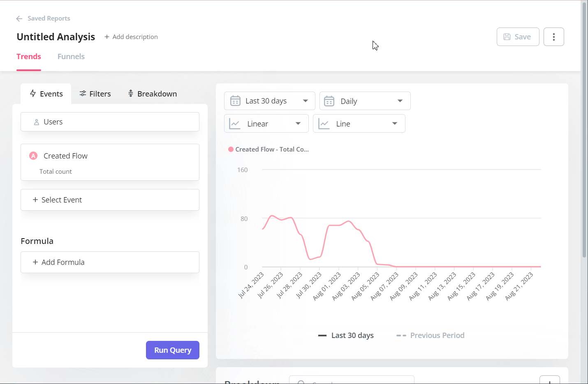Click the Breakdown arrows icon
The width and height of the screenshot is (588, 384).
point(130,94)
